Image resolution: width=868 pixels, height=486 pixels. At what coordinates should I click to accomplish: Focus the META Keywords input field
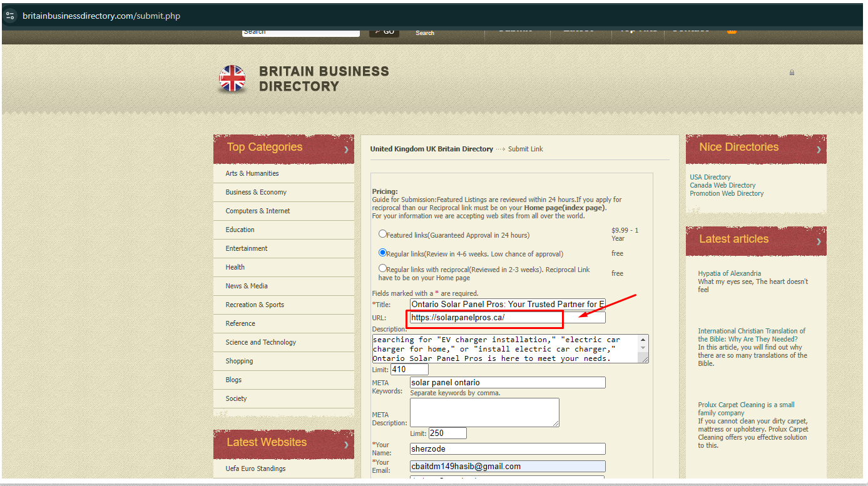click(x=508, y=382)
